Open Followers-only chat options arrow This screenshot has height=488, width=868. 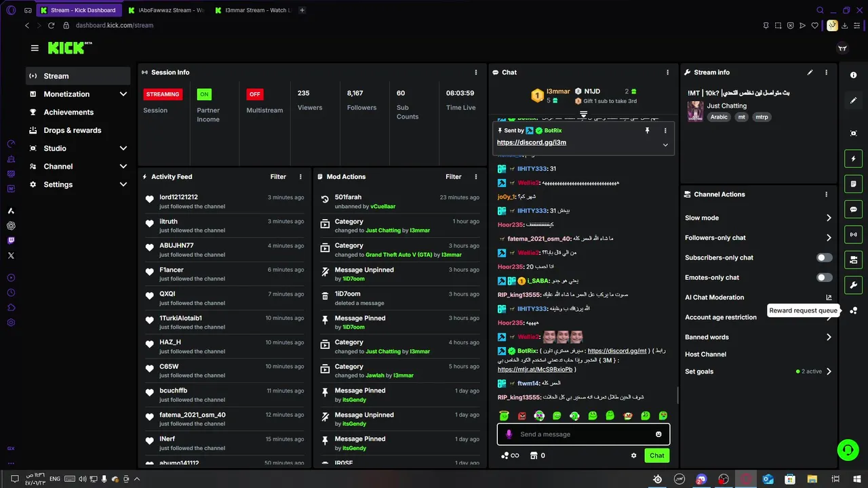(x=828, y=238)
